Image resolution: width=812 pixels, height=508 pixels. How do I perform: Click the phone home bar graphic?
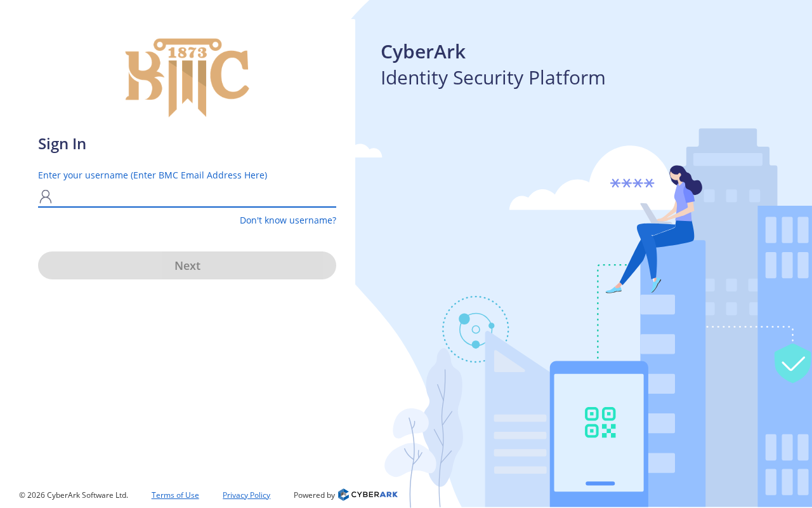(600, 483)
